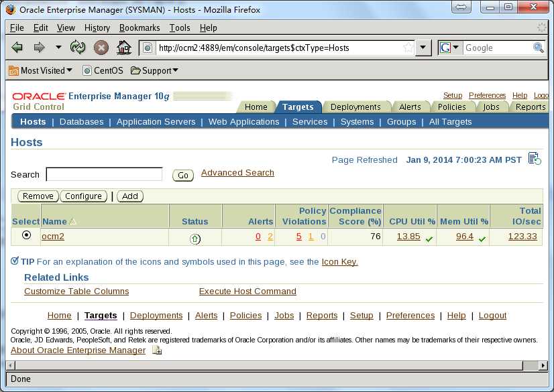Click the search magnifier icon
554x392 pixels.
(x=538, y=48)
